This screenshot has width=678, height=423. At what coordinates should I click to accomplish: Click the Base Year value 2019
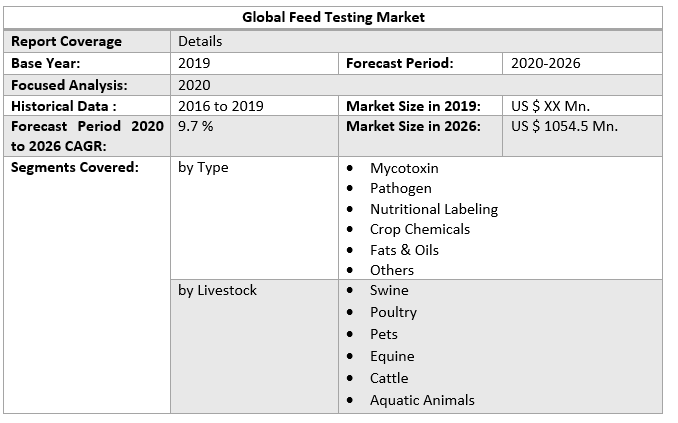(x=194, y=63)
